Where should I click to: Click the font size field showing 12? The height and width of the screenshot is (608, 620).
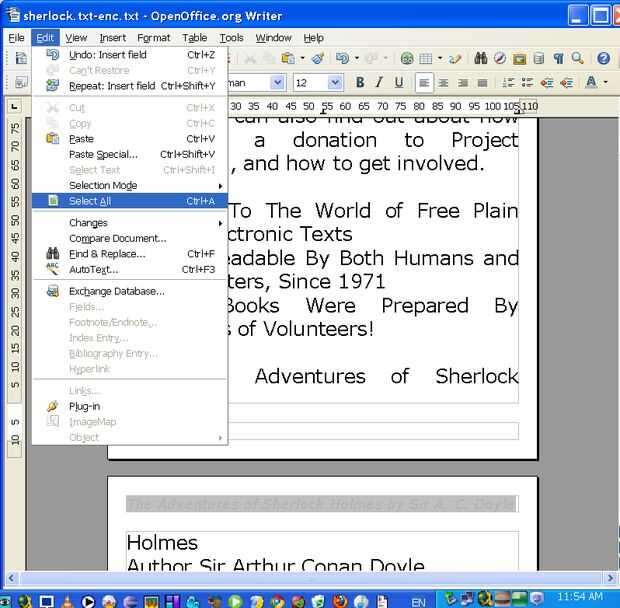click(x=311, y=83)
